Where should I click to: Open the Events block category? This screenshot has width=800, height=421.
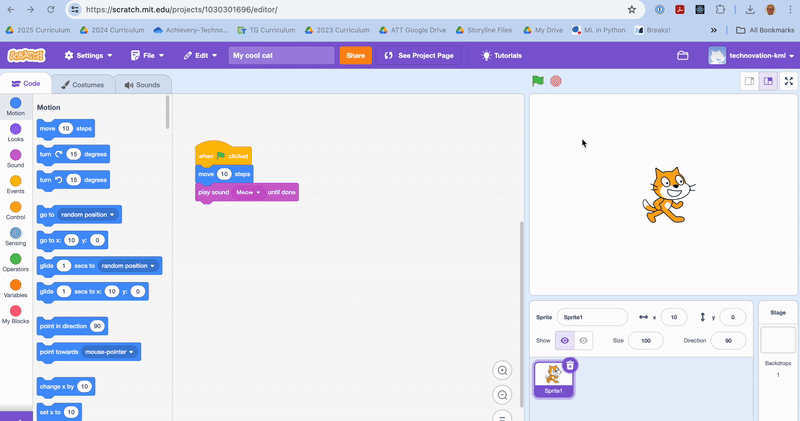coord(15,185)
